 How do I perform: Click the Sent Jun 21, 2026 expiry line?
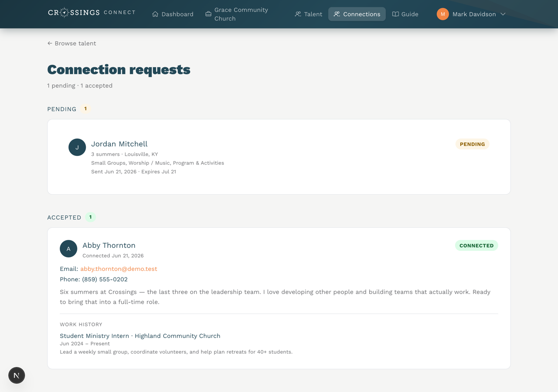pyautogui.click(x=133, y=172)
